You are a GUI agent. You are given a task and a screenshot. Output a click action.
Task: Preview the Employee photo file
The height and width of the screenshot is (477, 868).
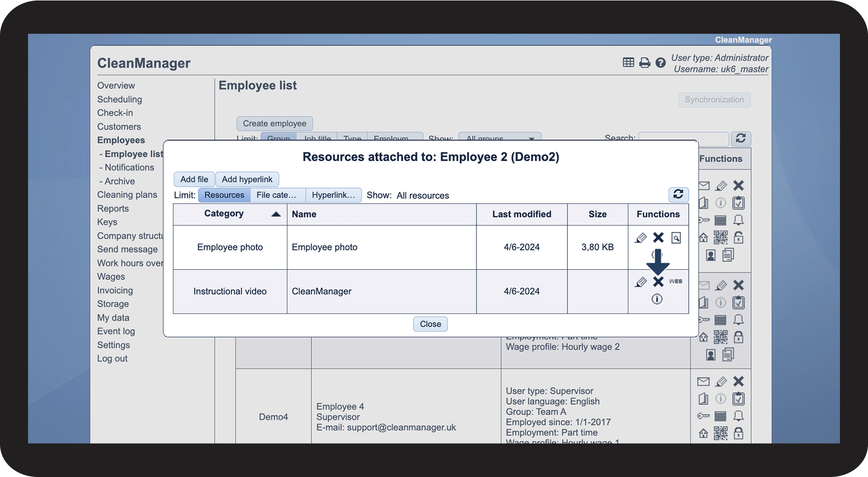pyautogui.click(x=676, y=238)
